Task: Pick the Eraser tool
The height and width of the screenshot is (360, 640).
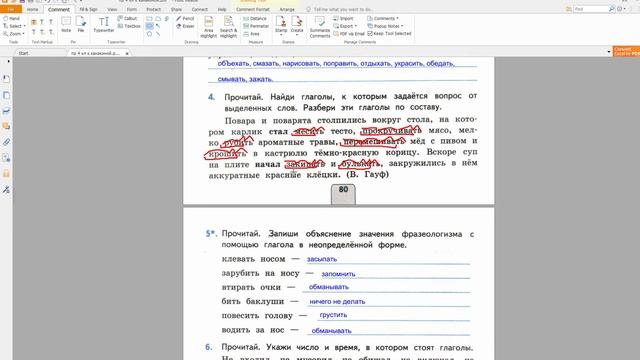Action: (x=185, y=26)
